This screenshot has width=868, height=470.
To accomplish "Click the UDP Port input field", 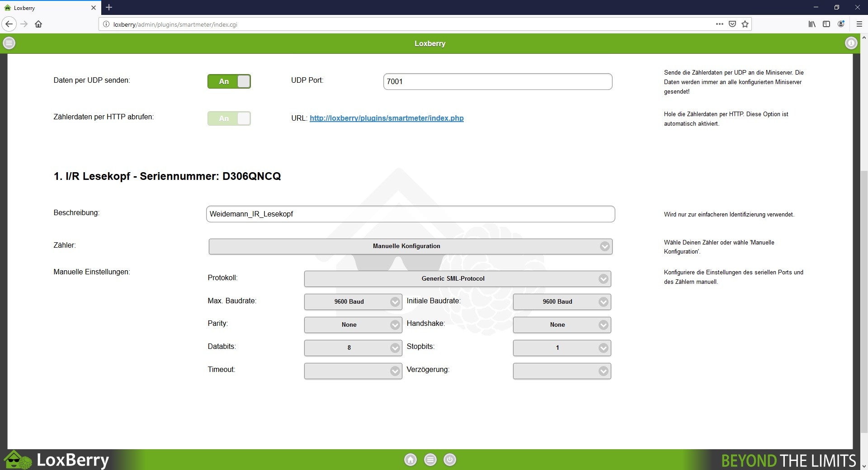I will [497, 82].
